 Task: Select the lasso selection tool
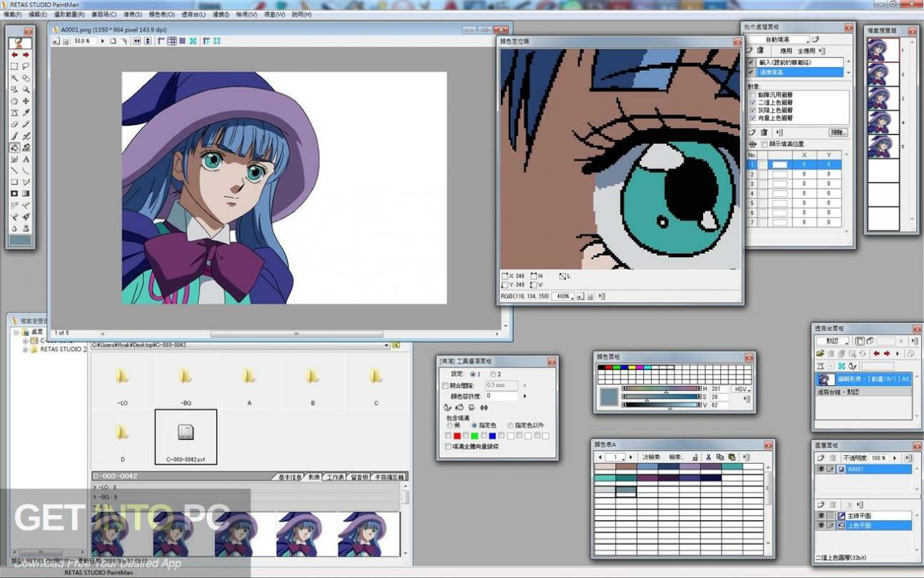pyautogui.click(x=27, y=66)
